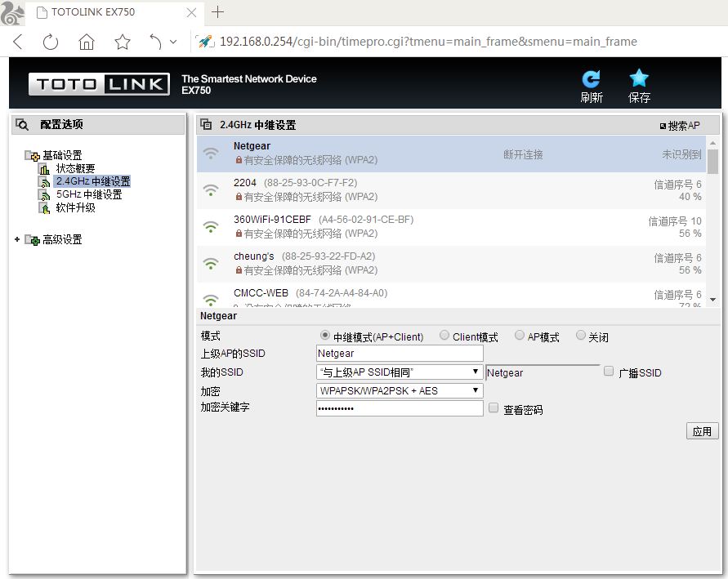Viewport: 728px width, 579px height.
Task: Click the wifi signal icon beside 360WiFi-91CEBF
Action: pos(211,227)
